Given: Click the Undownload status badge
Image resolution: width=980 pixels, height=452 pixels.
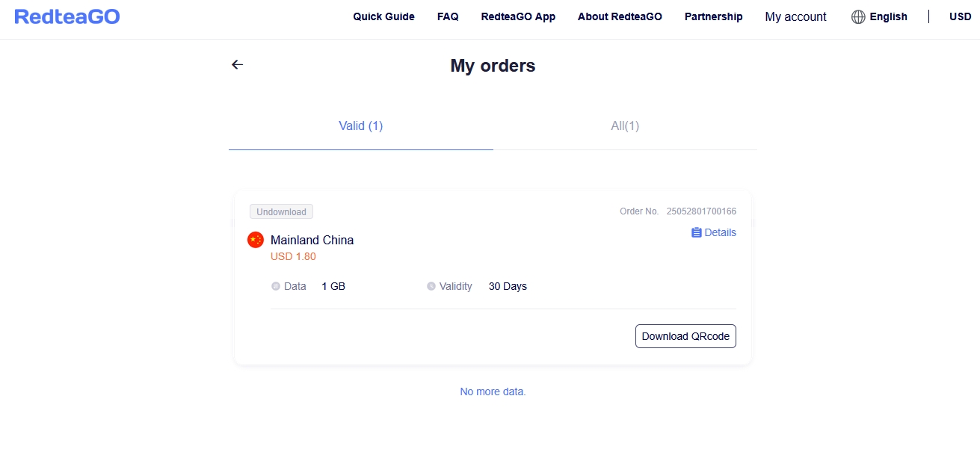Looking at the screenshot, I should point(281,212).
